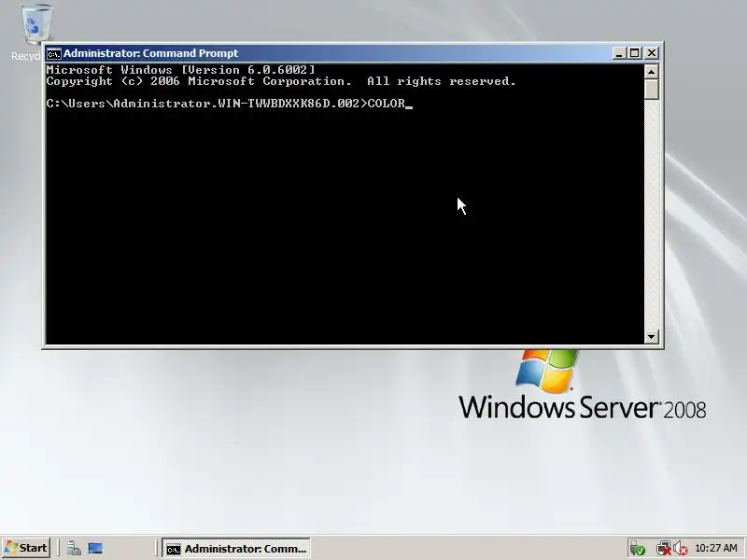Launch Server Manager from Quick Launch
747x560 pixels.
74,549
